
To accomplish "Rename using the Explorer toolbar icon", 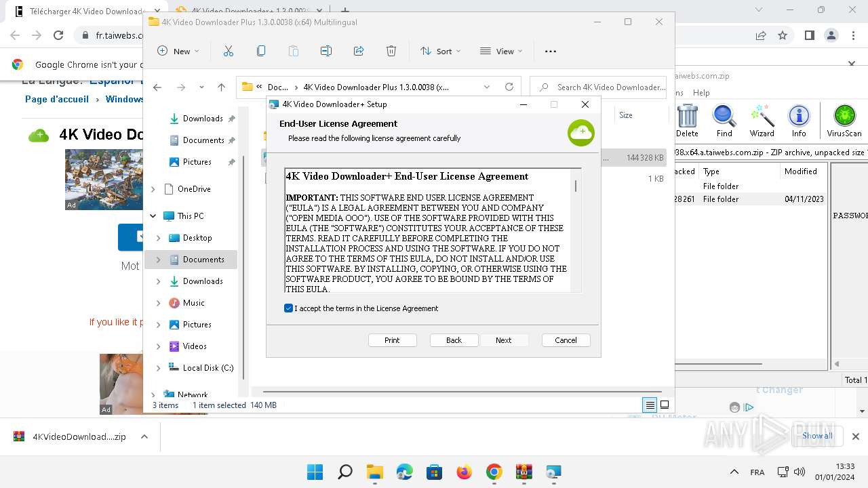I will point(326,51).
